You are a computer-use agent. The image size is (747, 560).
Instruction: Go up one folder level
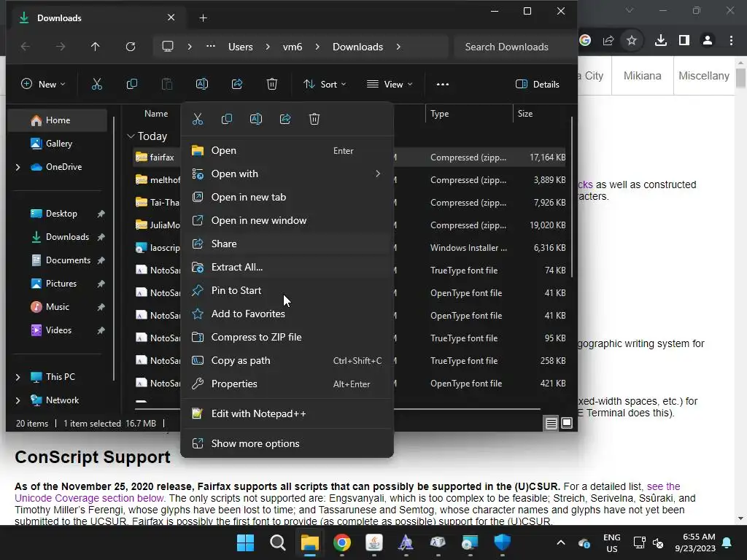coord(96,47)
